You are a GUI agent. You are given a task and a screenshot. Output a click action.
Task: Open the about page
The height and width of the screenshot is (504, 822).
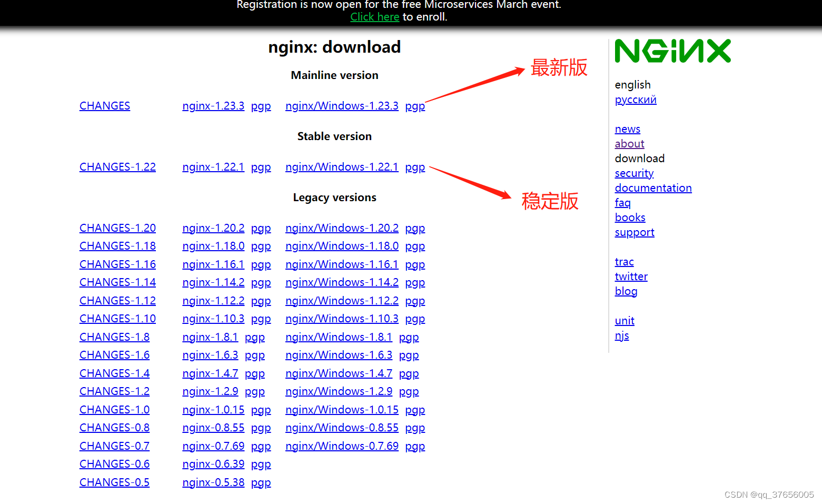629,144
